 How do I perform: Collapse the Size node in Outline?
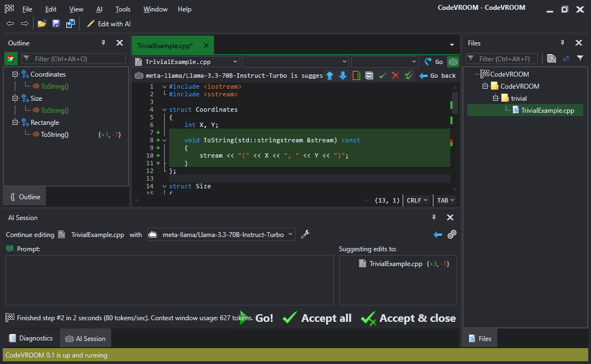tap(15, 99)
